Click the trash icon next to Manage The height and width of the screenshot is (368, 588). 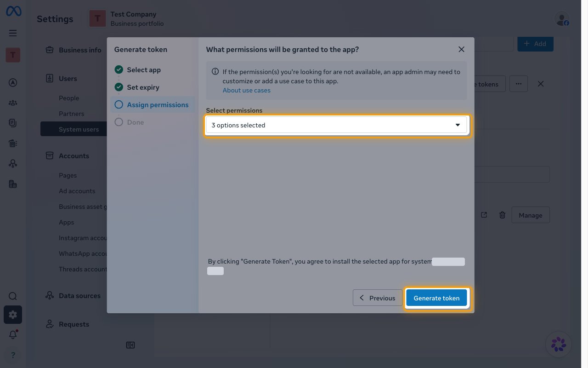503,215
